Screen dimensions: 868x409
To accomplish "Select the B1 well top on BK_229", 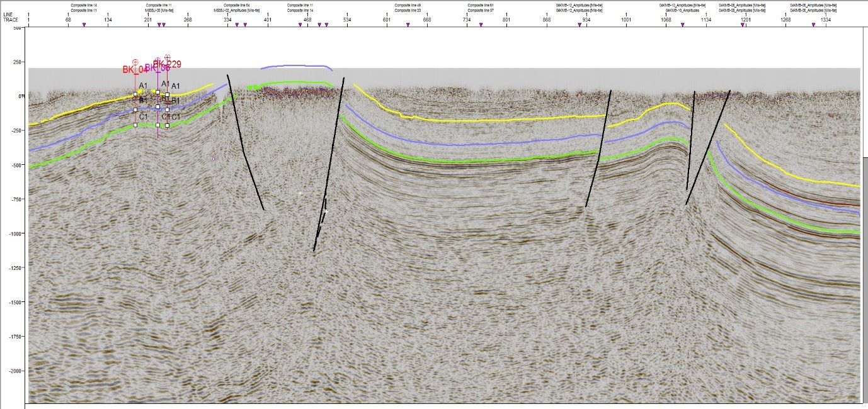I will (167, 109).
